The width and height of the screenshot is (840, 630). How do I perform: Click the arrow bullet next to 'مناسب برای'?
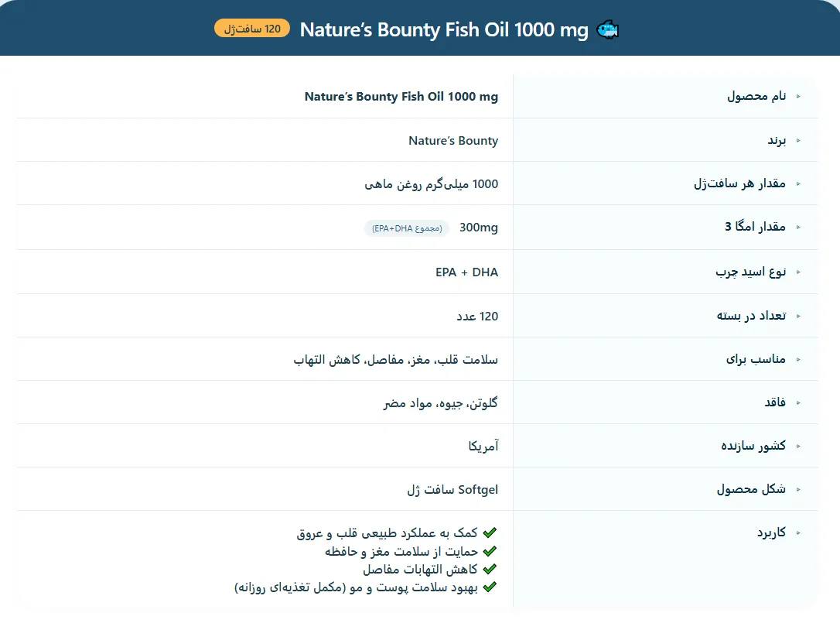798,360
